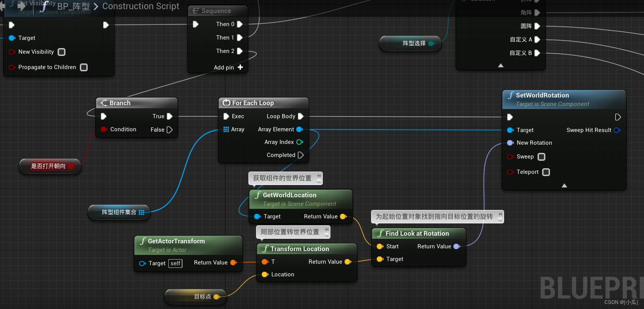Image resolution: width=644 pixels, height=309 pixels.
Task: Toggle pin on 获取组件的世界位置 comment bubble
Action: pos(319,176)
